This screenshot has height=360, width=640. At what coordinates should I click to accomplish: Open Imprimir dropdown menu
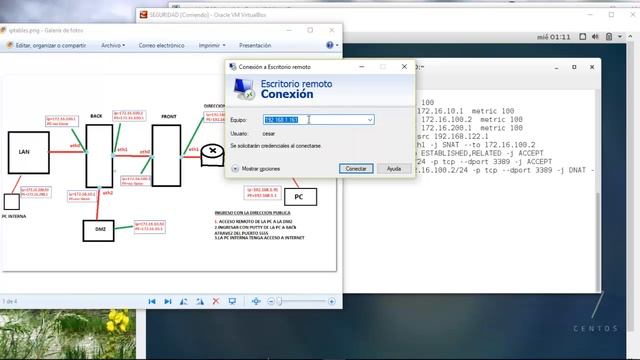(x=212, y=45)
